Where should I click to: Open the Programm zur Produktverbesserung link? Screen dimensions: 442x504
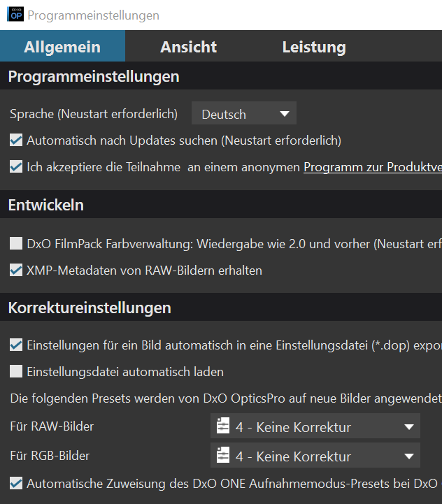tap(372, 167)
